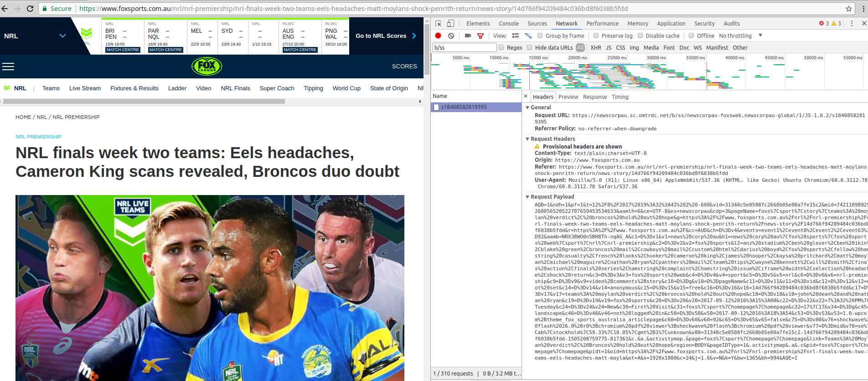Toggle the device toolbar icon in DevTools
The image size is (868, 381).
point(450,23)
